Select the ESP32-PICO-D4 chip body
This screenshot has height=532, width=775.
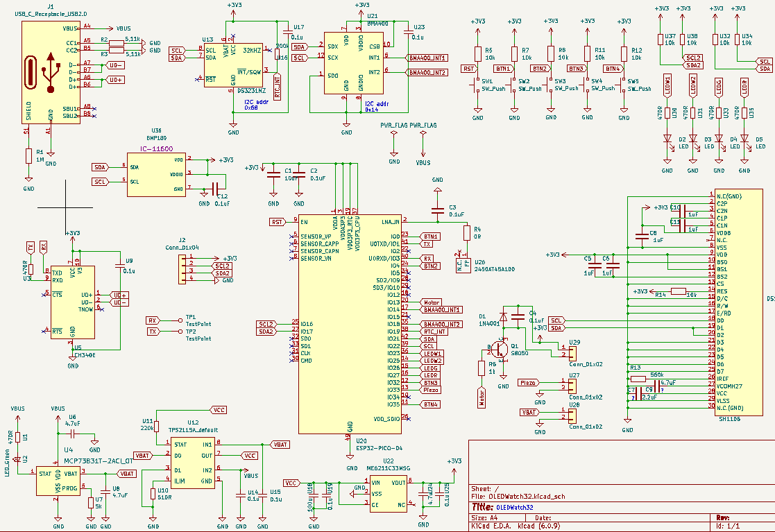(x=350, y=323)
